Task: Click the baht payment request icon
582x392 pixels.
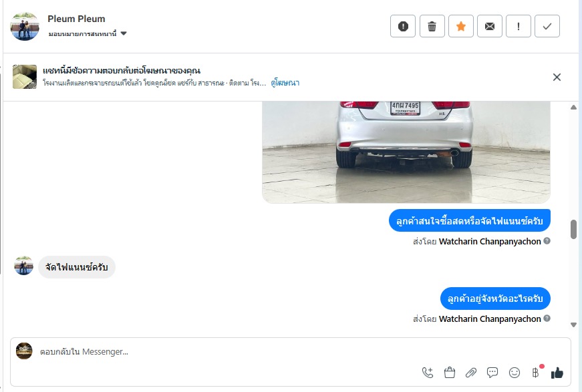Action: point(535,373)
